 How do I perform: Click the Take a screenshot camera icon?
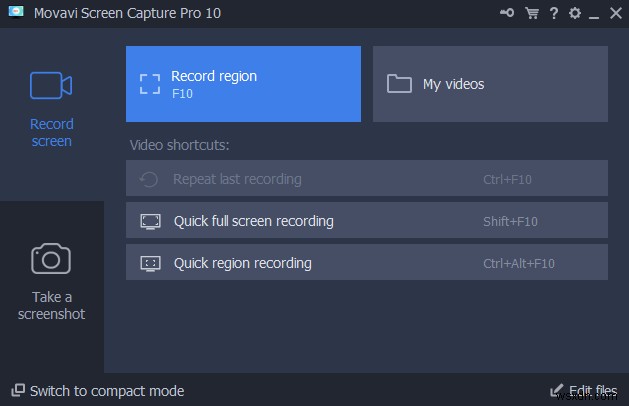click(x=51, y=258)
